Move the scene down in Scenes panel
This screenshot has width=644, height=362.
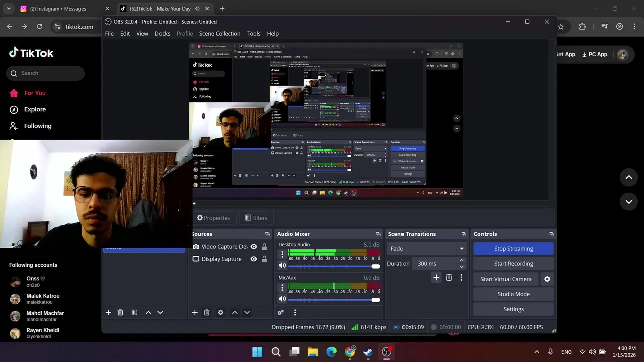pos(160,312)
